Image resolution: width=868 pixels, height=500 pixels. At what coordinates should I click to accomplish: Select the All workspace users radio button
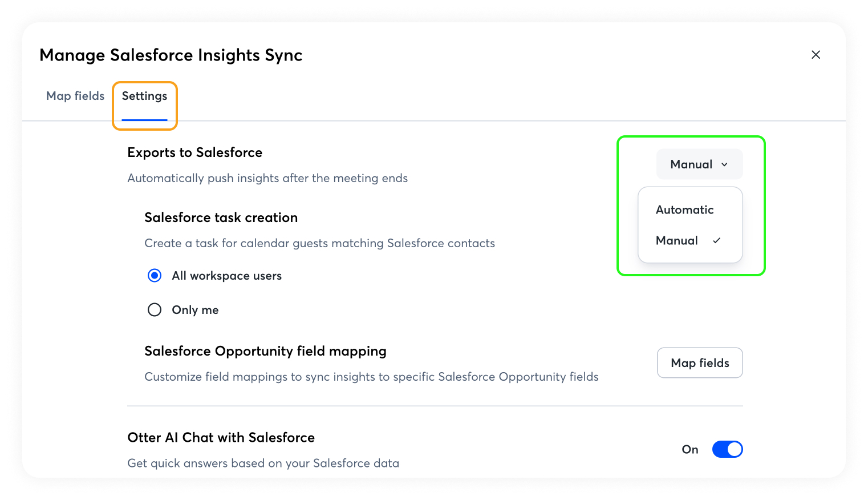(155, 276)
